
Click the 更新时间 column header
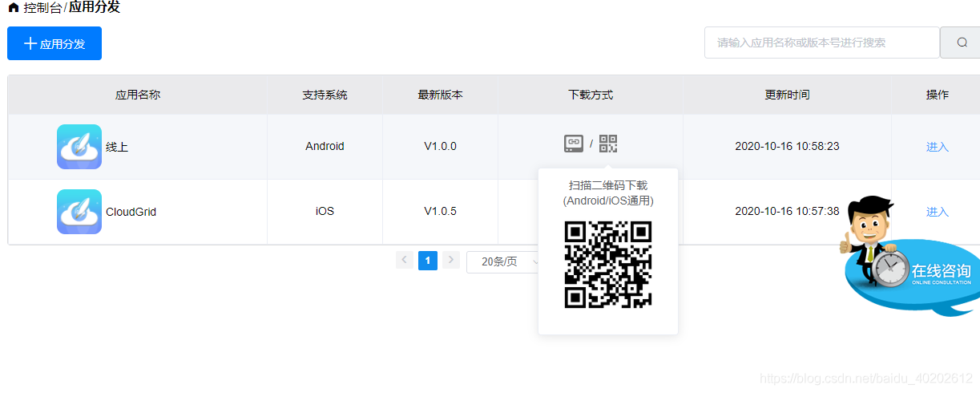[x=787, y=95]
